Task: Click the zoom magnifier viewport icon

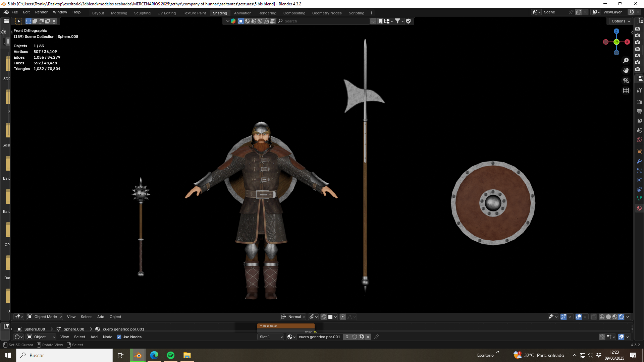Action: [626, 60]
